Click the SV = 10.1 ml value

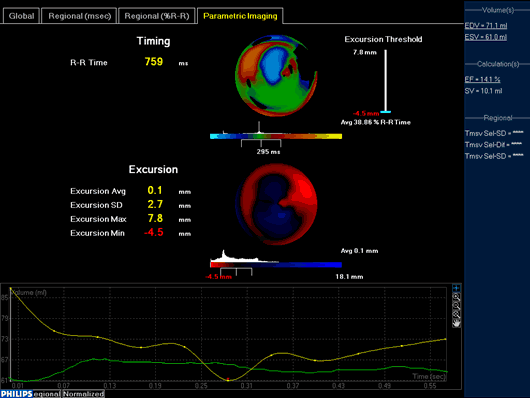pos(483,91)
